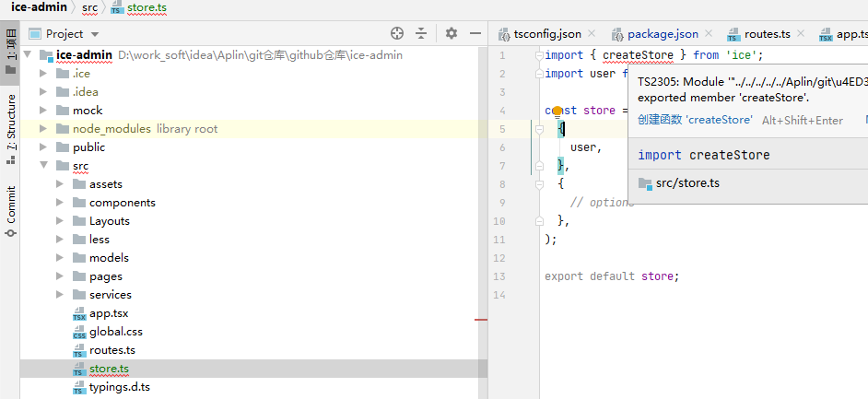Expand the .ice folder
The height and width of the screenshot is (399, 868).
point(43,74)
